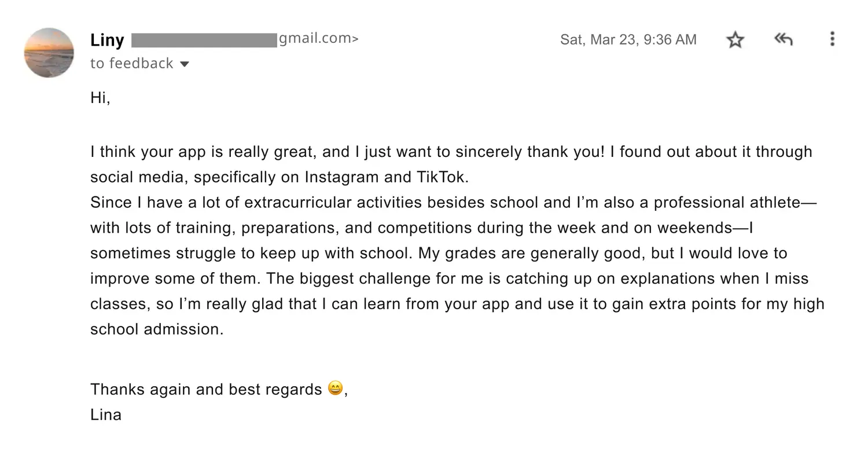Open more message actions with the dots icon
This screenshot has height=458, width=868.
[832, 39]
